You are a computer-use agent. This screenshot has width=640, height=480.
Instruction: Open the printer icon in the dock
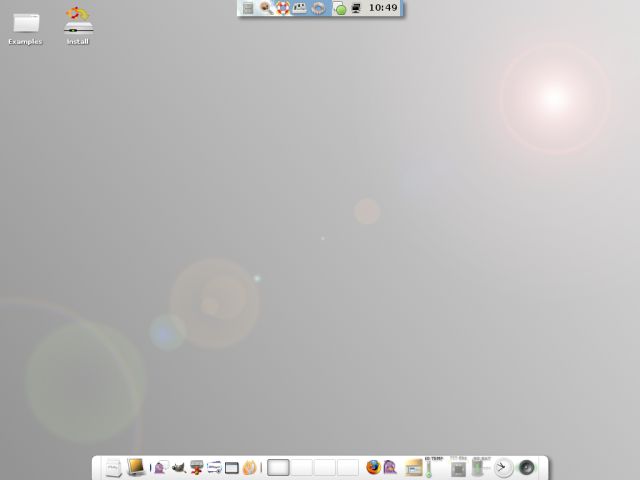[x=196, y=467]
